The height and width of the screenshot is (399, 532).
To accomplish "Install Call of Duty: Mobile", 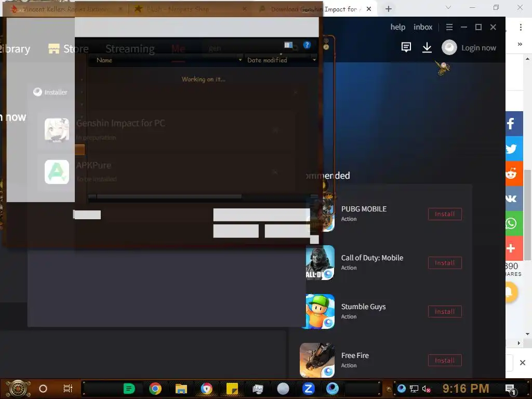I will (445, 263).
